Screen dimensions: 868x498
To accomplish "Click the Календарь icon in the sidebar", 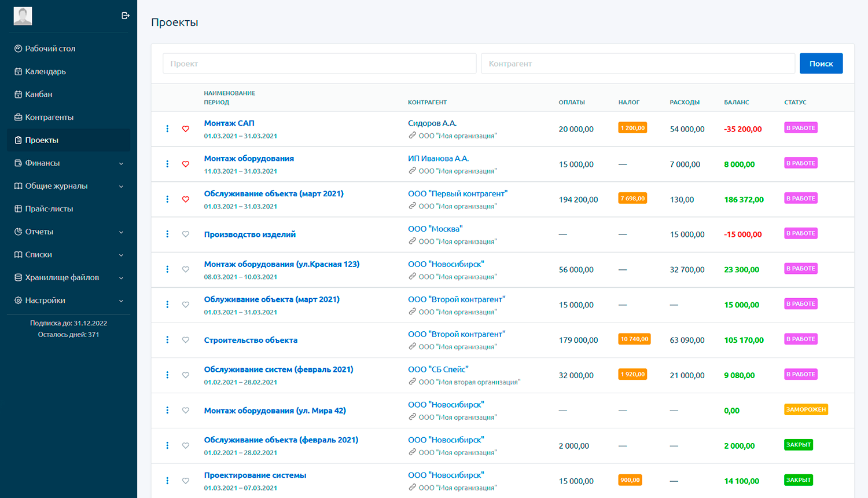I will 18,71.
